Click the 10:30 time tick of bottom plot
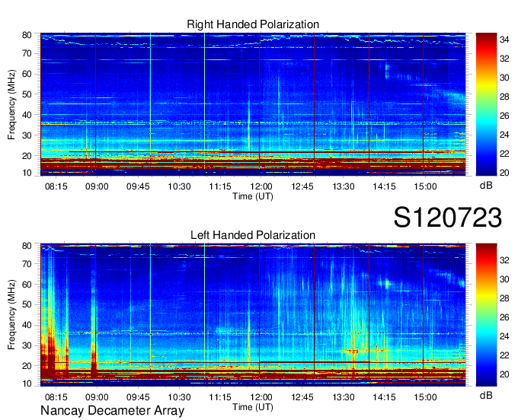 [179, 397]
